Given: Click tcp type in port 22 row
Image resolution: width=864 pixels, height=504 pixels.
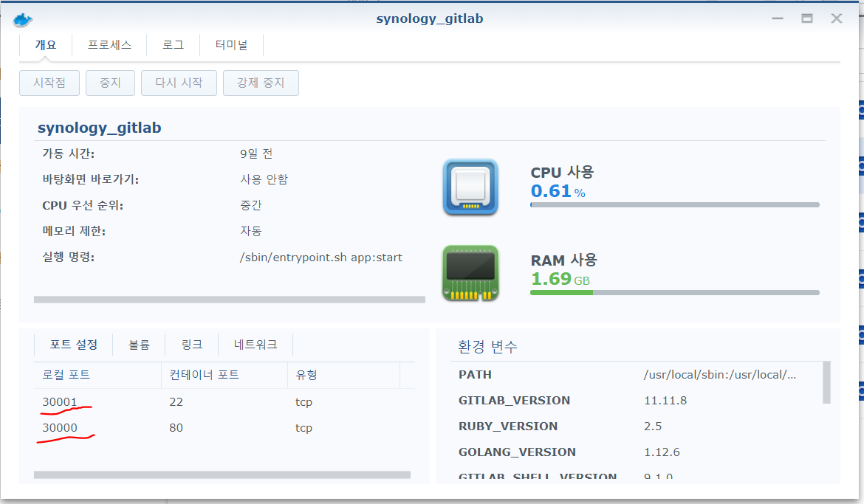Looking at the screenshot, I should pyautogui.click(x=304, y=402).
